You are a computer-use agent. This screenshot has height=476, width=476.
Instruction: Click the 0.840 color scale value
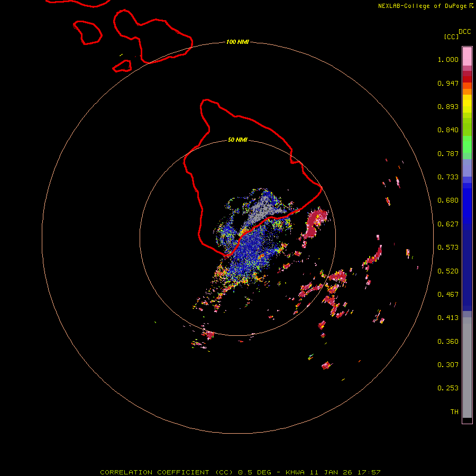coord(448,130)
